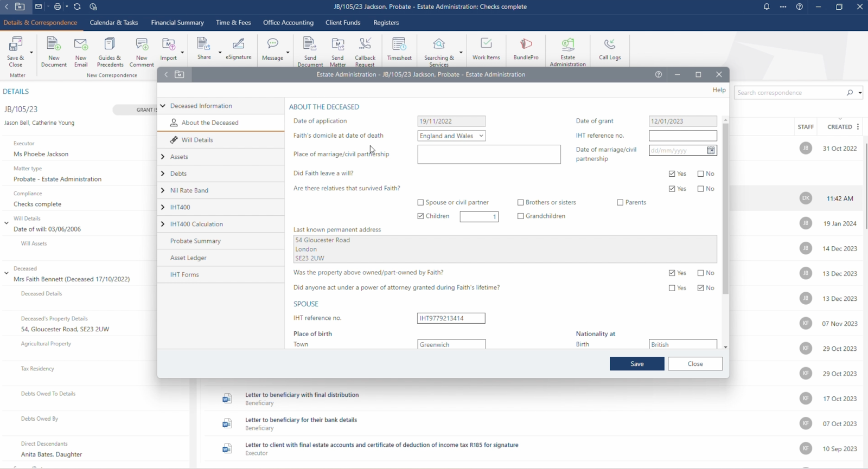Uncheck the Children checkbox
Viewport: 868px width, 469px height.
pyautogui.click(x=420, y=216)
